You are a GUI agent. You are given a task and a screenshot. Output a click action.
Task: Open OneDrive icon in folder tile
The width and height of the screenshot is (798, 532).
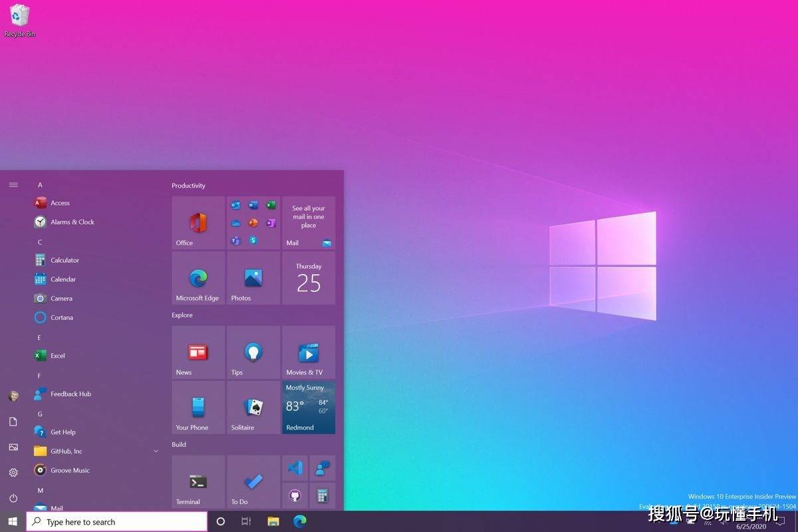235,223
